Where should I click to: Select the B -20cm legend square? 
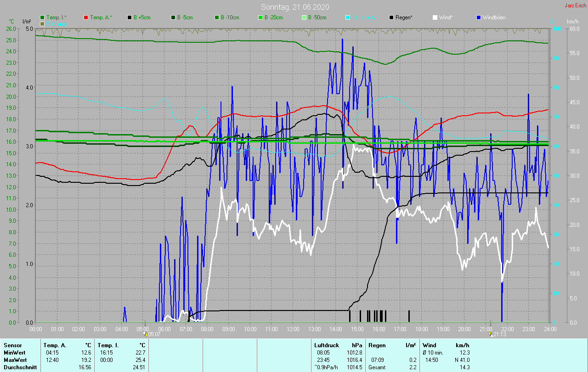260,17
